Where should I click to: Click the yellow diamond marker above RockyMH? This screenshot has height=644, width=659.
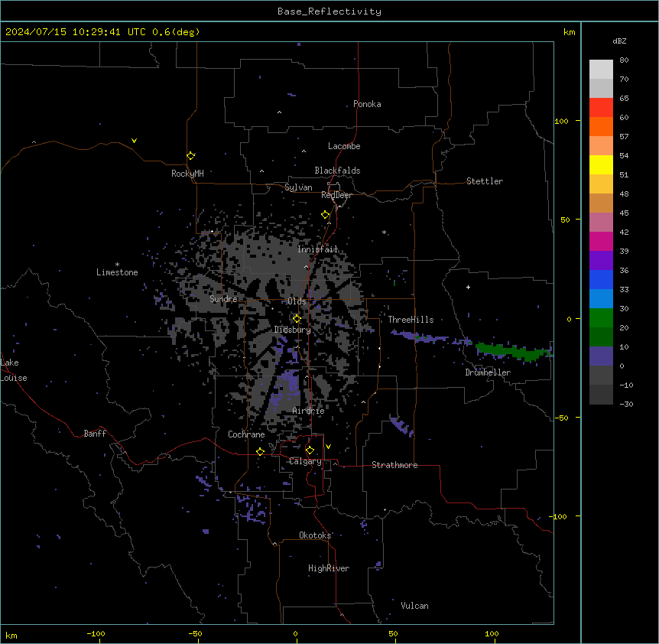click(191, 155)
